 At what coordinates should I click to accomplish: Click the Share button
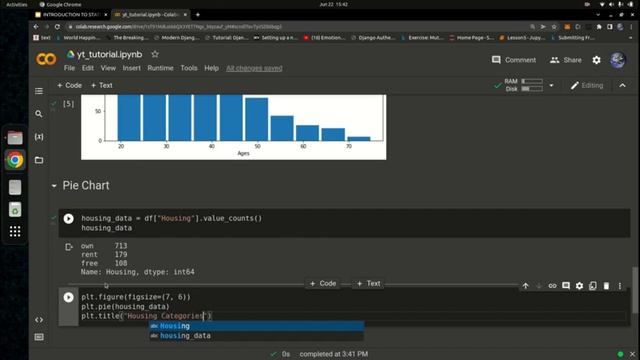[565, 60]
